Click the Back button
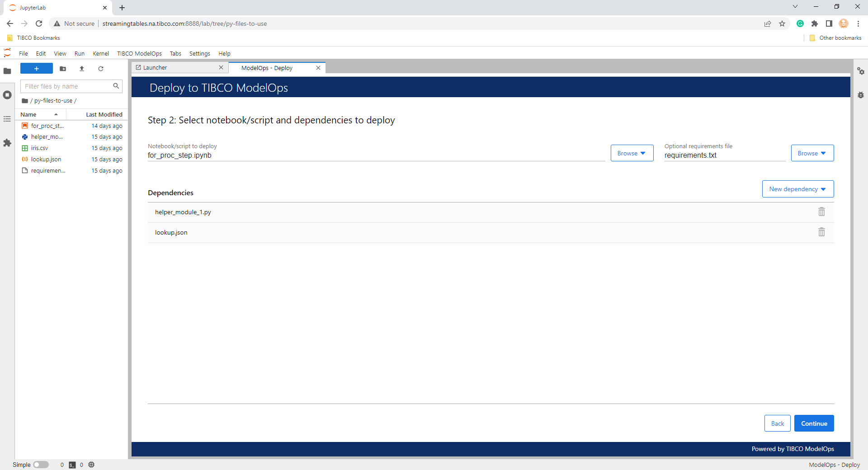Screen dimensions: 868x470 pos(778,423)
